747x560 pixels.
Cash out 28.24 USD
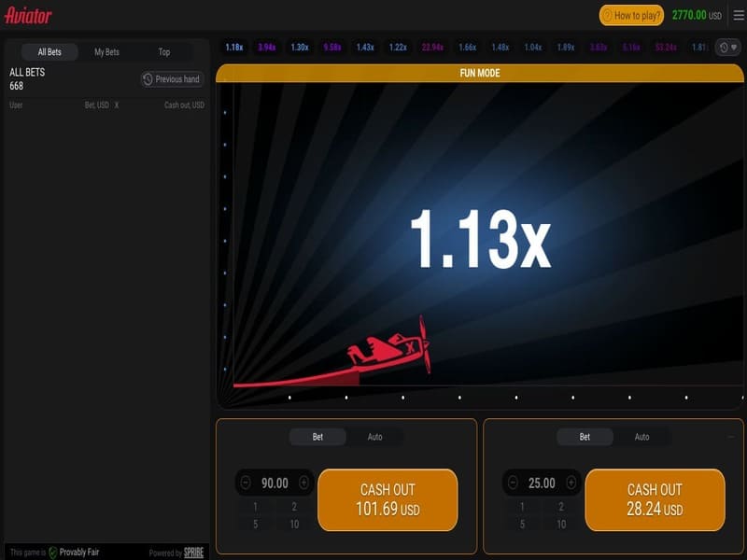click(x=655, y=499)
